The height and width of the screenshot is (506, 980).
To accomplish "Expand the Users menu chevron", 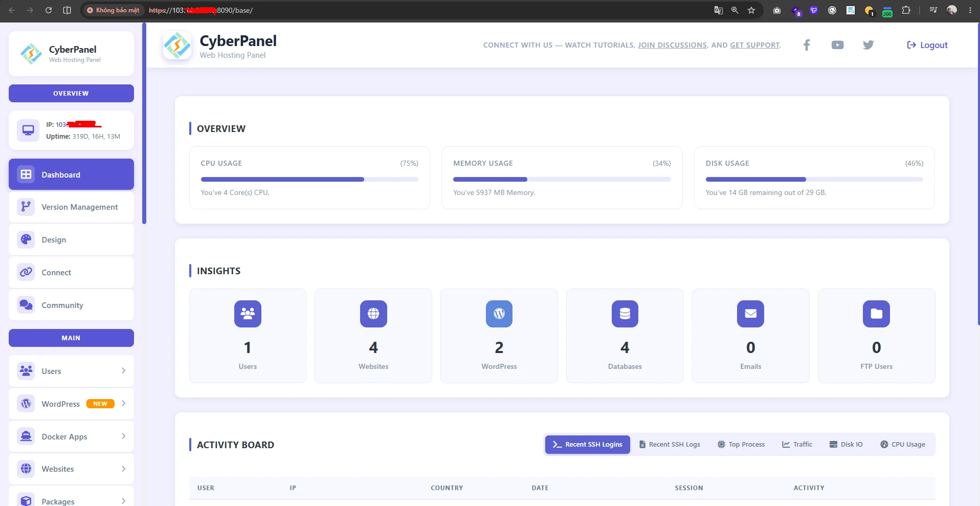I will 123,371.
